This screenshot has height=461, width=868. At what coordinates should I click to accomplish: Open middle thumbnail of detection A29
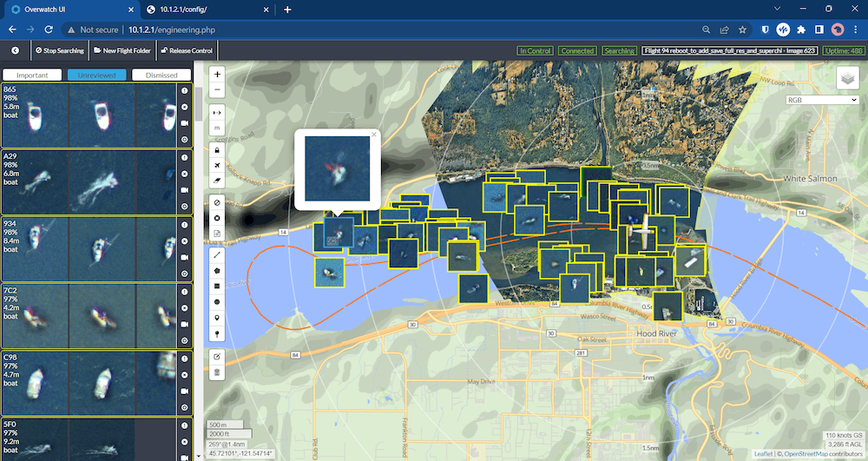click(102, 182)
